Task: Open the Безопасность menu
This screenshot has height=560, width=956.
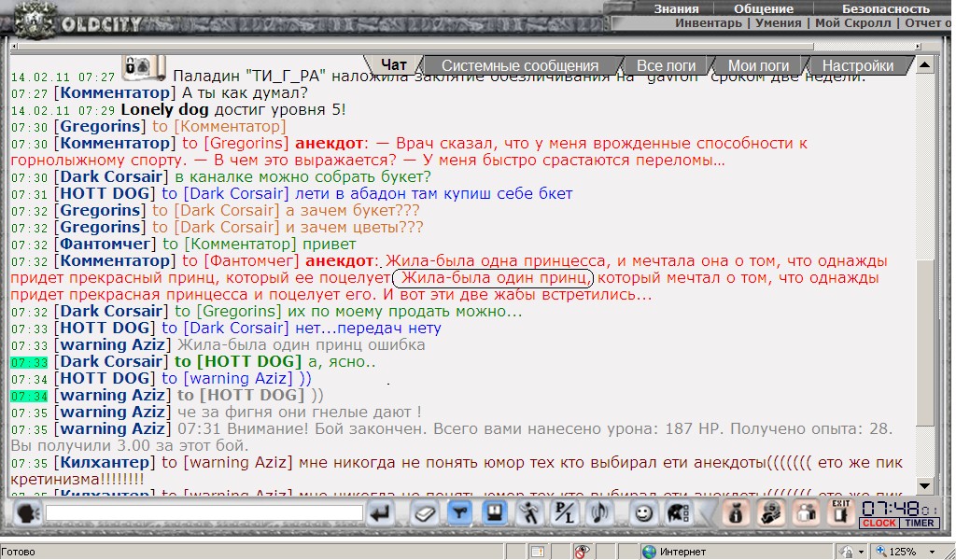Action: [886, 9]
